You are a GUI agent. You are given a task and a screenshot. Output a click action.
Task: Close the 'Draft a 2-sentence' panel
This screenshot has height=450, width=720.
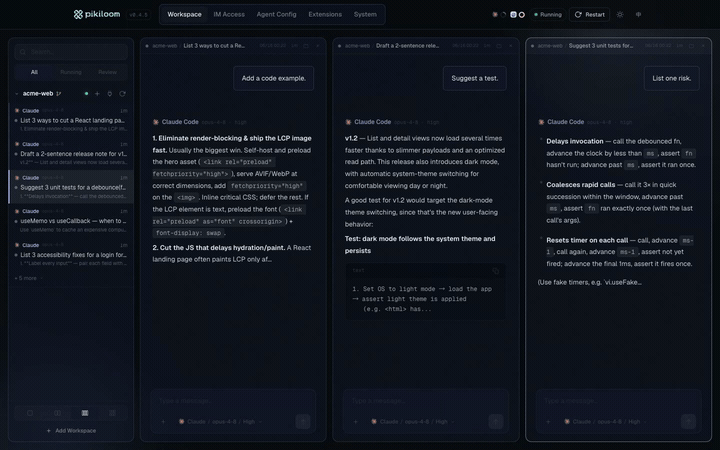(511, 46)
